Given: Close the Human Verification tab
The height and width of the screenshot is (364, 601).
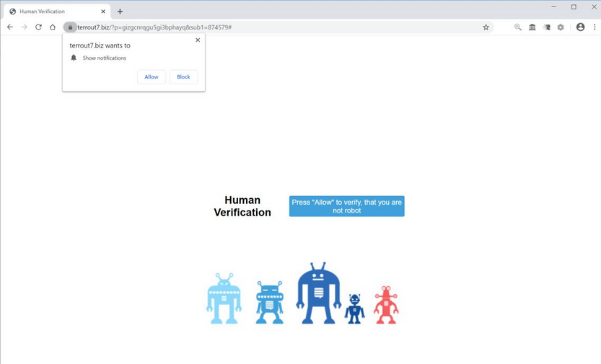Looking at the screenshot, I should tap(103, 12).
